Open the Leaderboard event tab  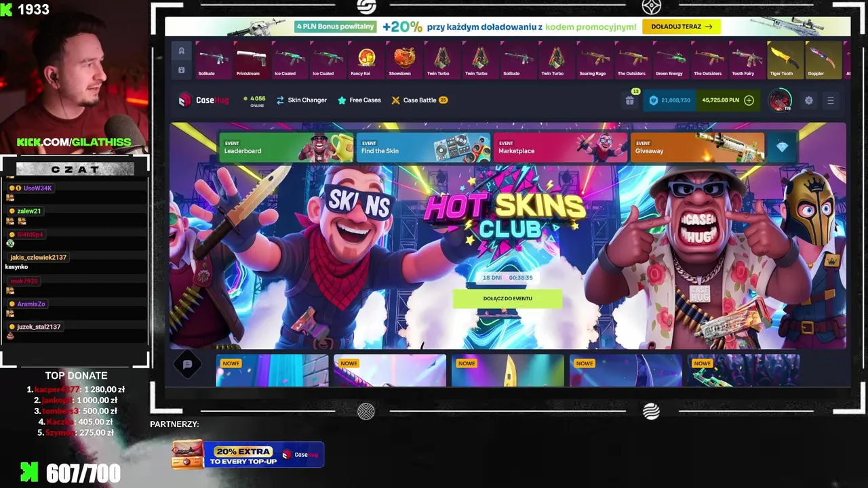coord(286,147)
